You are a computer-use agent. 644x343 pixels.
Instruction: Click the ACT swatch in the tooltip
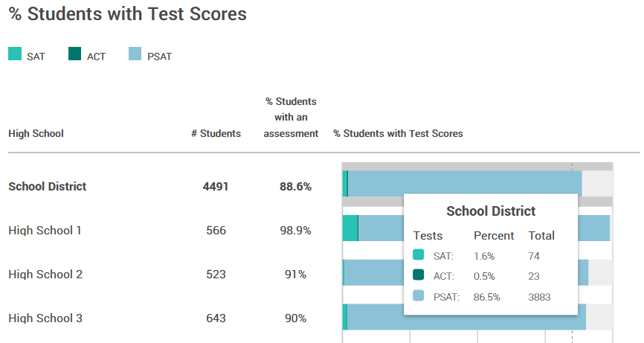419,275
